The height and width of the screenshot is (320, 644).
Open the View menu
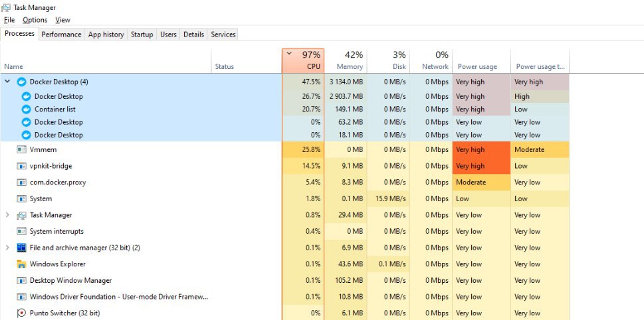pos(63,20)
